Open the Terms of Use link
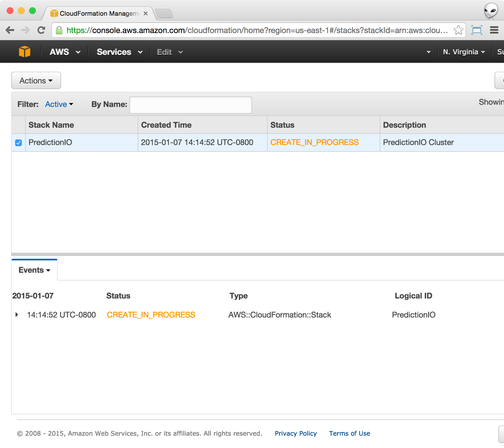 (x=349, y=433)
